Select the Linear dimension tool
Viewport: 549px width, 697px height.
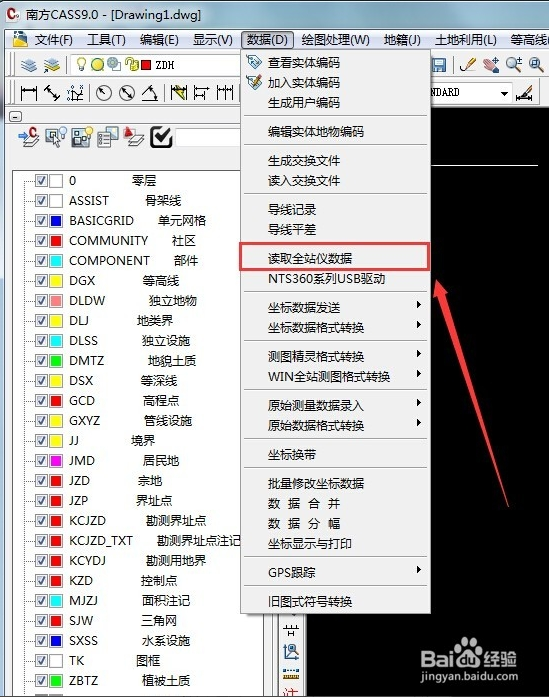pyautogui.click(x=29, y=93)
